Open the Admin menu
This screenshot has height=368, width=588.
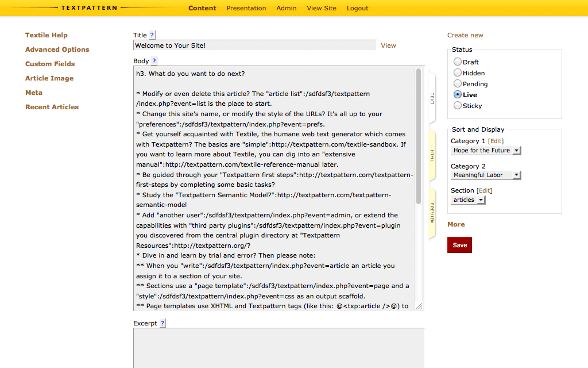[286, 8]
